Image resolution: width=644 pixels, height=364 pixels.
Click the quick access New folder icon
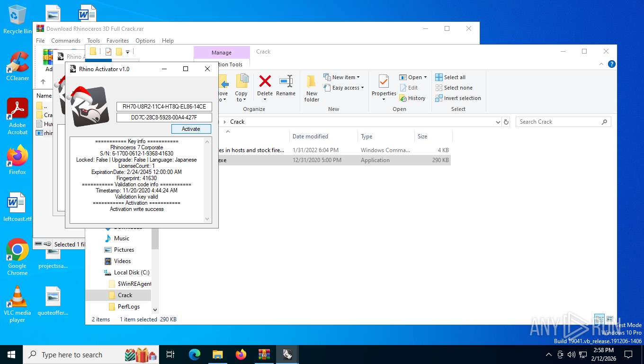click(119, 51)
